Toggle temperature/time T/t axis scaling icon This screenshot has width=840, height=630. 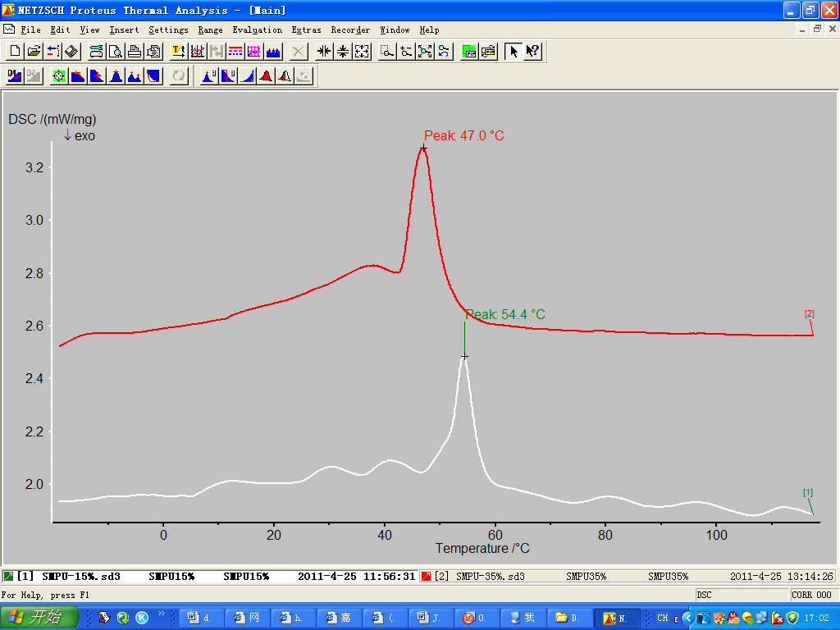[178, 52]
